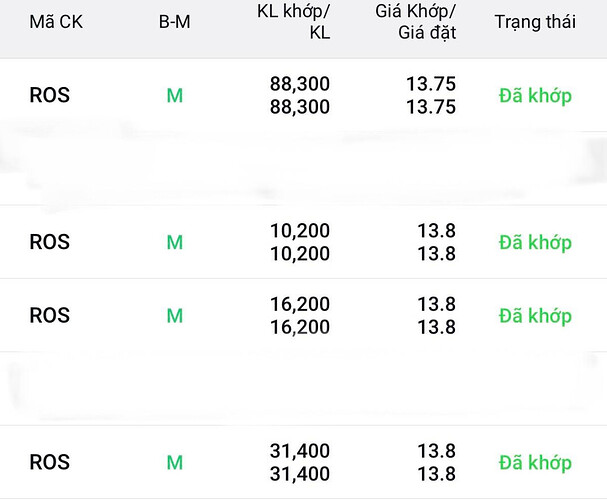
Task: Select the M buy marker on 88,300 row
Action: (175, 96)
